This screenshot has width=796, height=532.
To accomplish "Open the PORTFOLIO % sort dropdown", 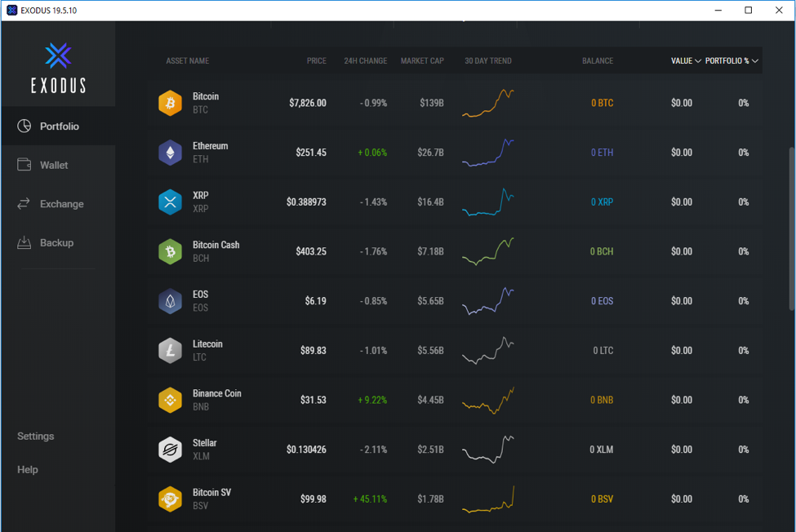I will pos(732,61).
